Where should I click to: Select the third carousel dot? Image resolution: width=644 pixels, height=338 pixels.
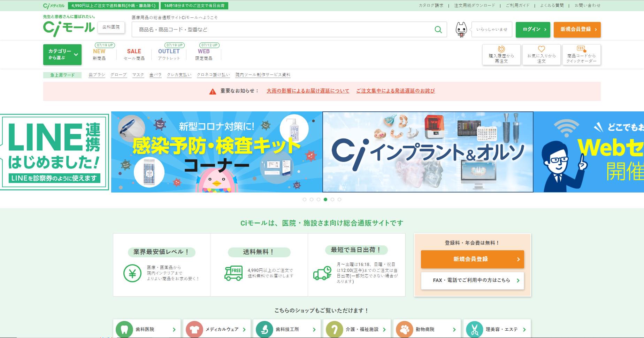[319, 199]
